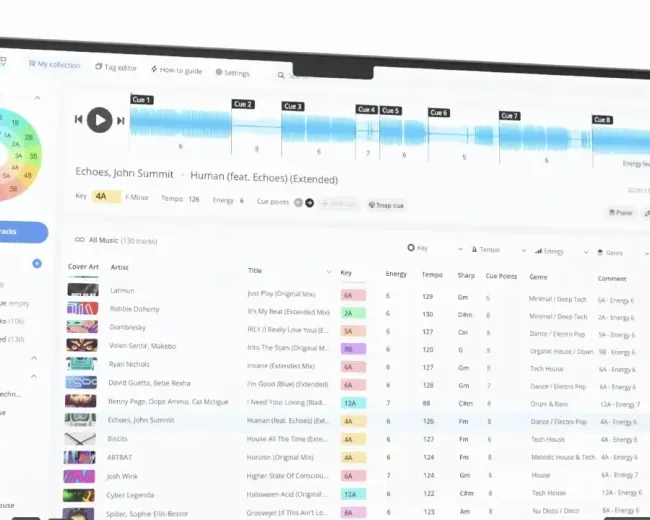650x520 pixels.
Task: Select the Cue 3 marker on the waveform
Action: coord(292,106)
